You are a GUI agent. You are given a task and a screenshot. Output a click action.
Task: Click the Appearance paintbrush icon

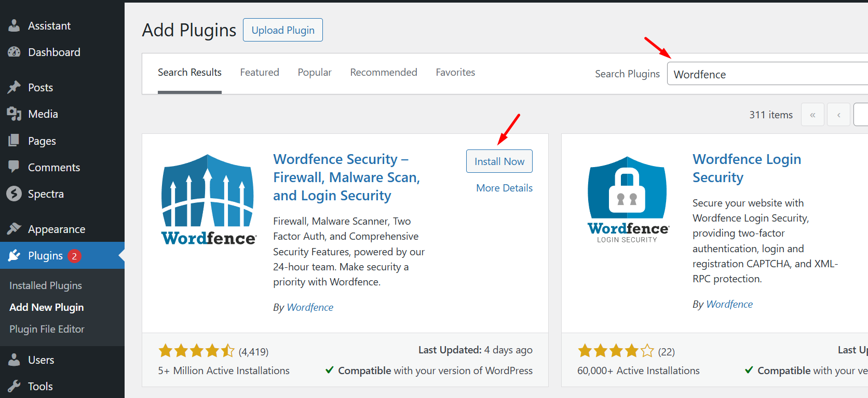pos(15,229)
